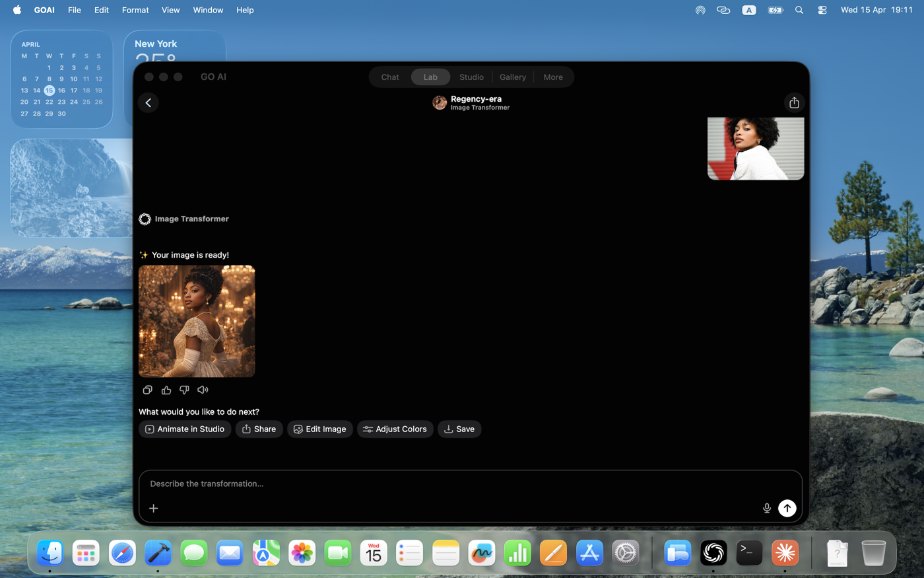The width and height of the screenshot is (924, 578).
Task: Start voice input with the microphone icon
Action: pyautogui.click(x=766, y=508)
